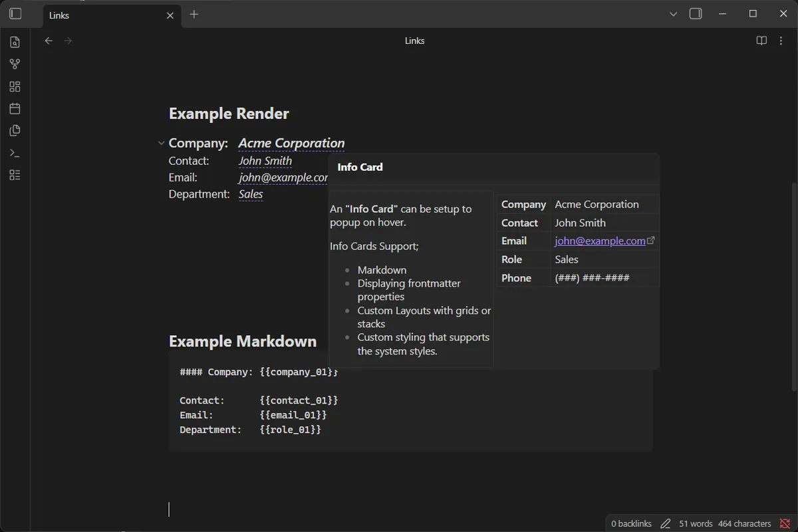Open the graph view icon

pos(15,65)
